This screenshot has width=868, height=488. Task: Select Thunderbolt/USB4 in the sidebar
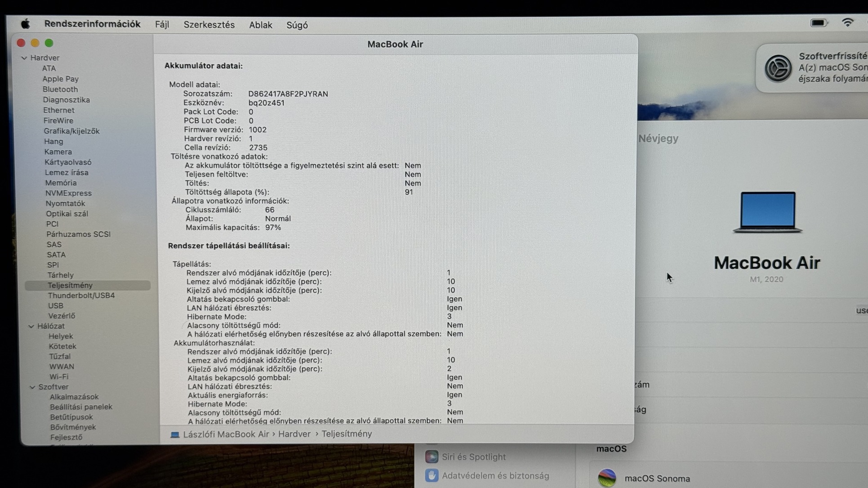tap(81, 295)
